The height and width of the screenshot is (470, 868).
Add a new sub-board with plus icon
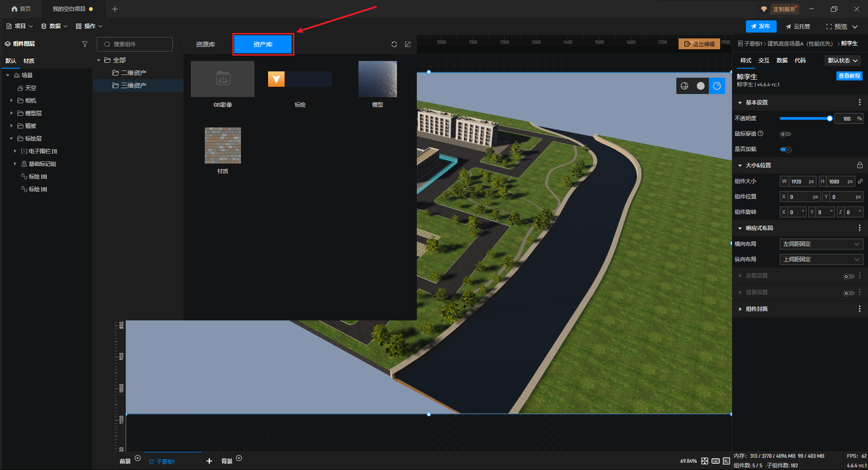pos(209,461)
